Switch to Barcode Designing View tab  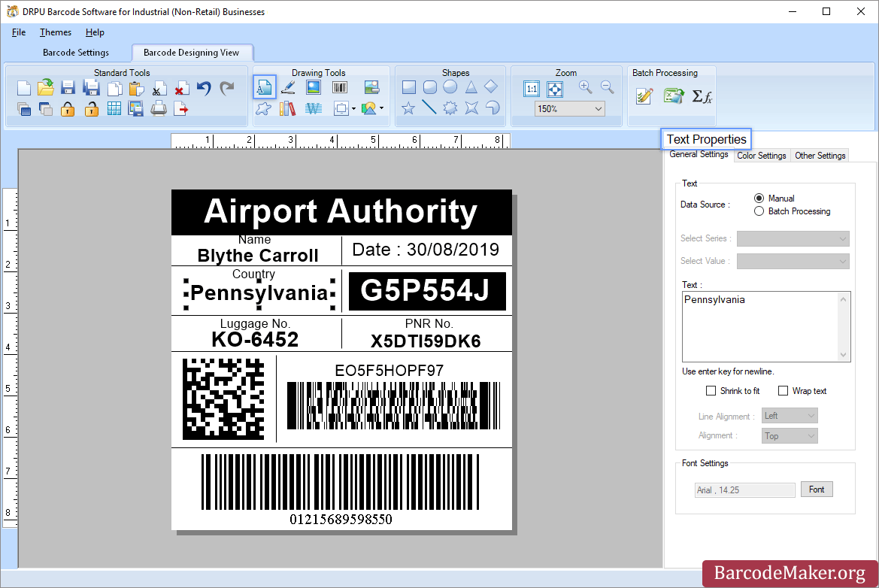click(x=191, y=53)
